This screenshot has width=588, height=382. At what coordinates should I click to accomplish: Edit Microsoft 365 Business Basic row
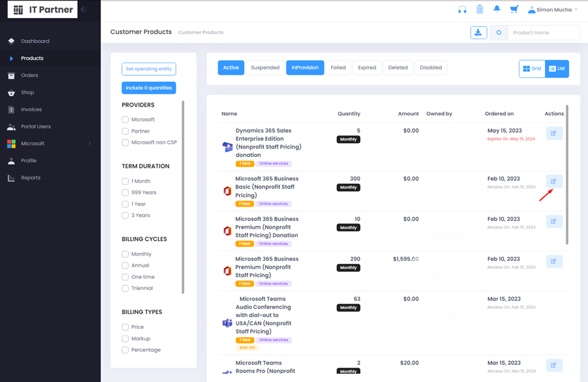click(554, 181)
